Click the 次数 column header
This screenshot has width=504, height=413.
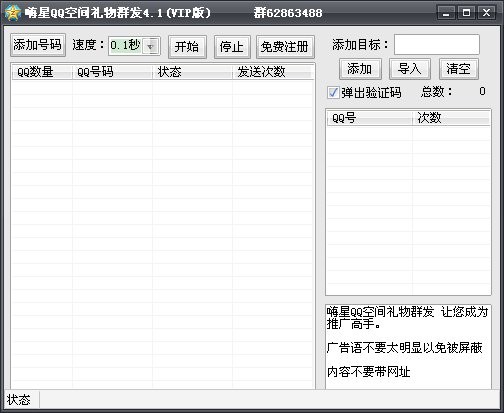click(x=451, y=118)
